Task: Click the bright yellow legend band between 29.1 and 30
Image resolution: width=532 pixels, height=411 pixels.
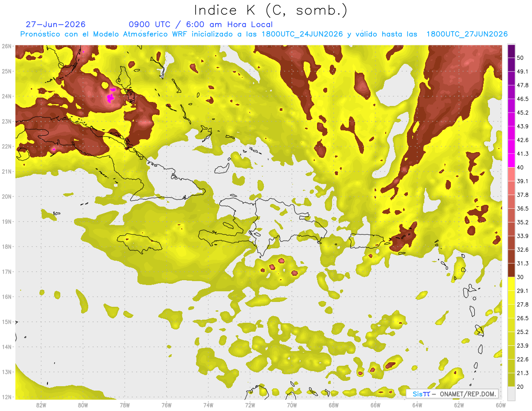Action: pyautogui.click(x=511, y=284)
